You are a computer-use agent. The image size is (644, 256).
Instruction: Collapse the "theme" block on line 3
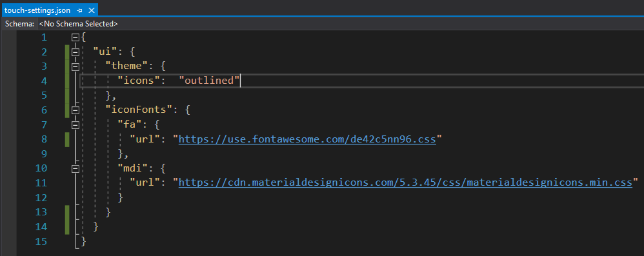coord(75,66)
